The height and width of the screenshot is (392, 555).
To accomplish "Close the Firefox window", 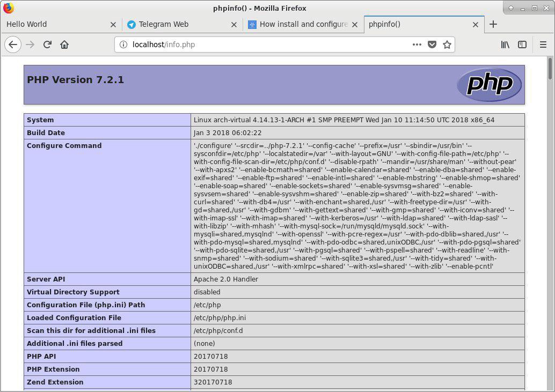I will tap(546, 8).
